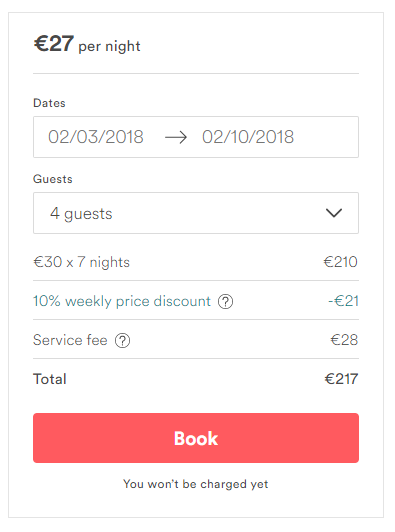
Task: Click the 10% weekly price discount text
Action: 122,301
